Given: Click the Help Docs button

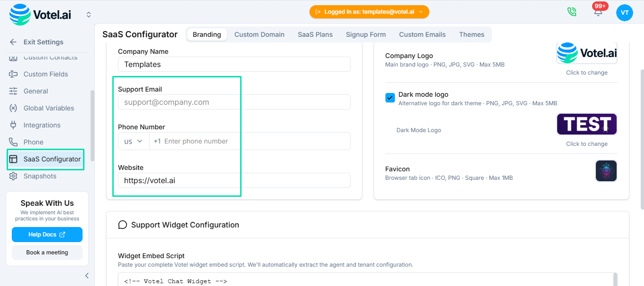Looking at the screenshot, I should tap(47, 235).
